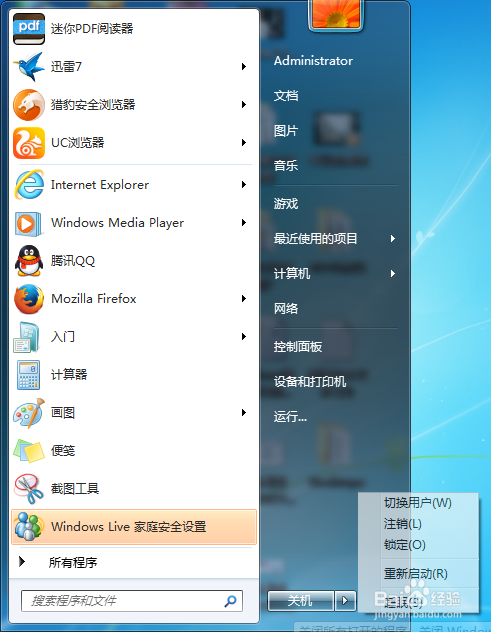Open the 迷你PDF阅读器 app icon
This screenshot has width=491, height=632.
[29, 29]
